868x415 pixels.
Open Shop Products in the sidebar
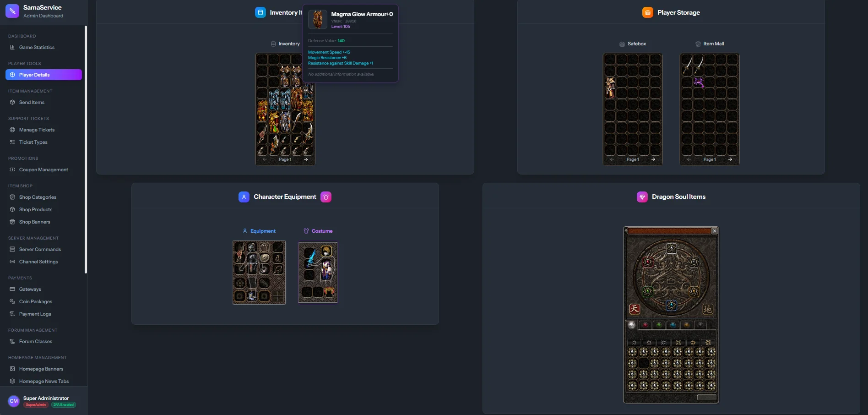43,209
